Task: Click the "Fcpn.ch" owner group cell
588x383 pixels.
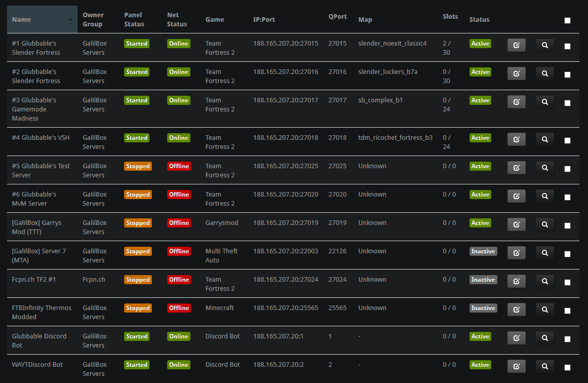Action: click(x=94, y=280)
